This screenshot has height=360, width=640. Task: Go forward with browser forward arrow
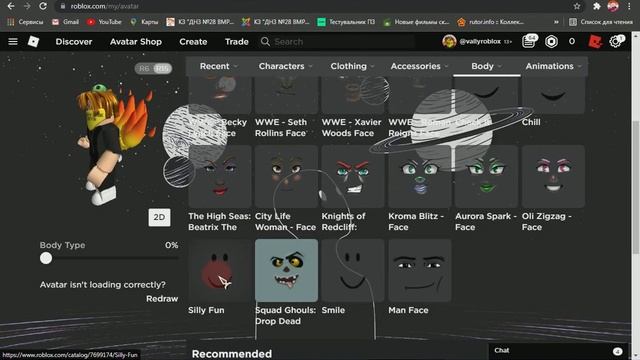27,6
